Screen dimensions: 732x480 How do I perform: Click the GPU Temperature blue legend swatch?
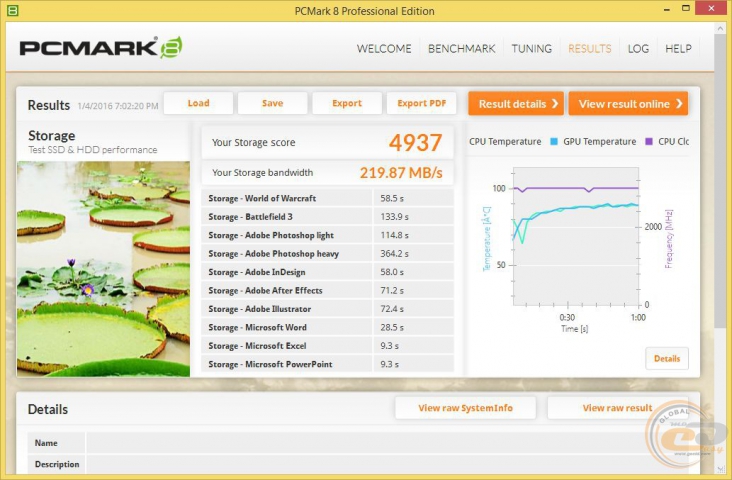(x=554, y=141)
